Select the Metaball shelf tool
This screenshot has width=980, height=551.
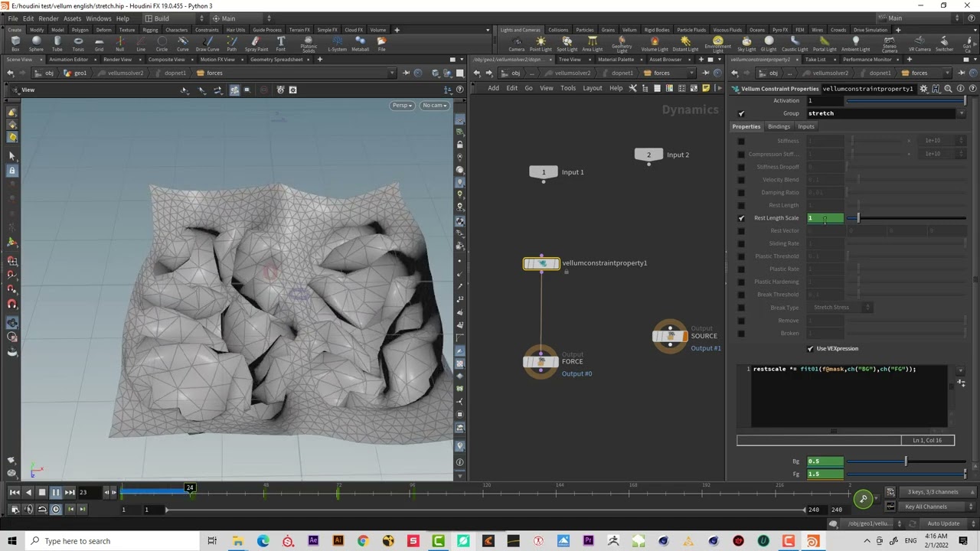[x=361, y=44]
